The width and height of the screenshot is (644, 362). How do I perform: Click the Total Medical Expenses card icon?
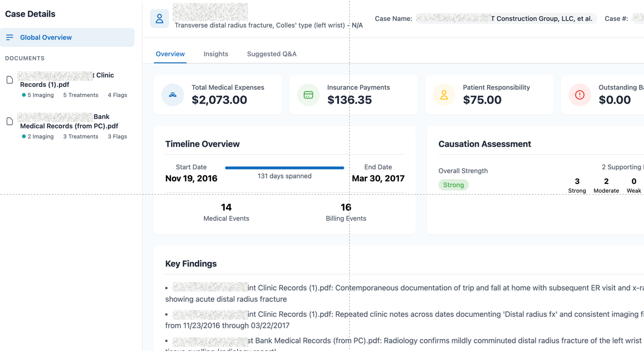pos(173,95)
